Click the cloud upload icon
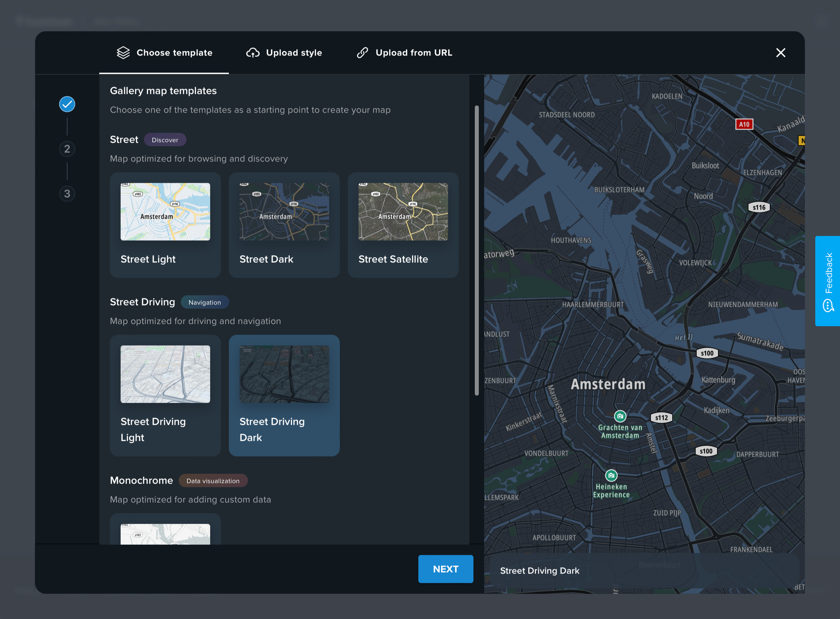Screen dimensions: 840x619 coord(253,53)
